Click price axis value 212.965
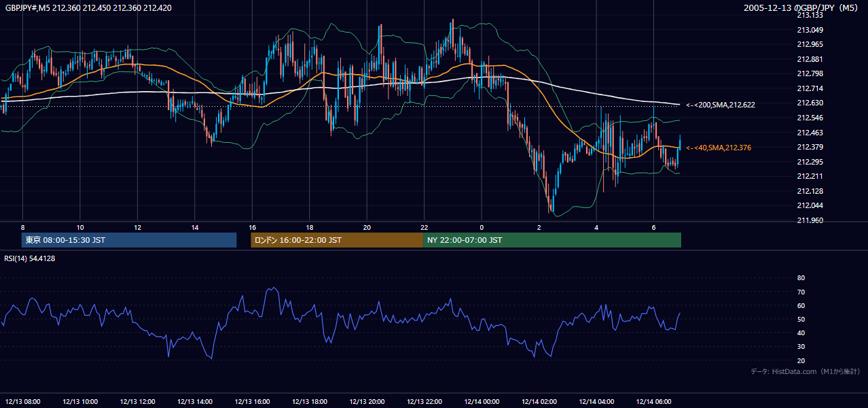 (810, 44)
